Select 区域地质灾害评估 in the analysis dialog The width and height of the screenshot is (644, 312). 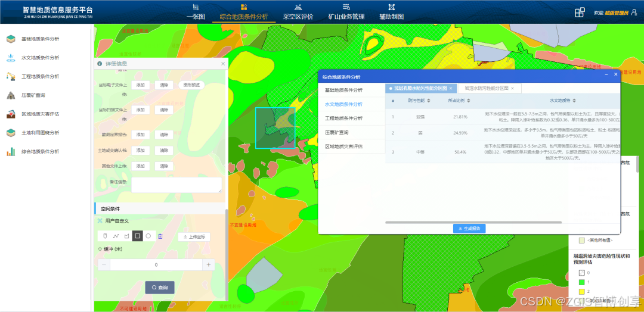(344, 146)
